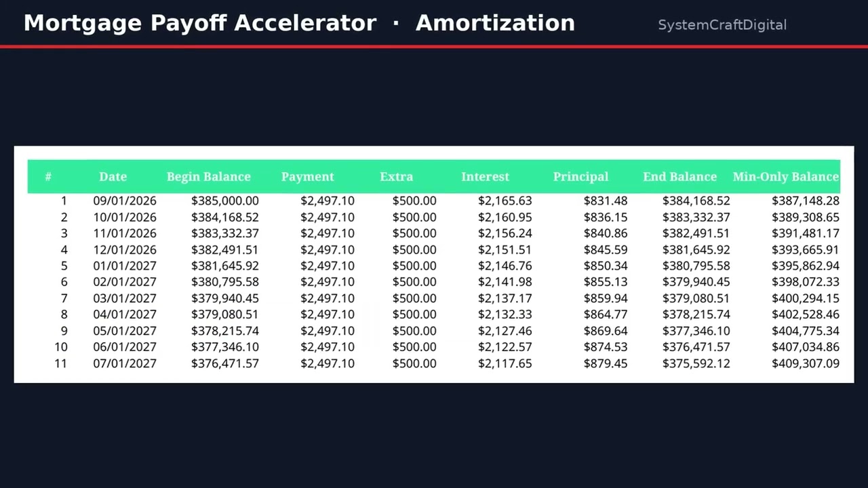This screenshot has height=488, width=868.
Task: Click the Date column header
Action: (113, 177)
